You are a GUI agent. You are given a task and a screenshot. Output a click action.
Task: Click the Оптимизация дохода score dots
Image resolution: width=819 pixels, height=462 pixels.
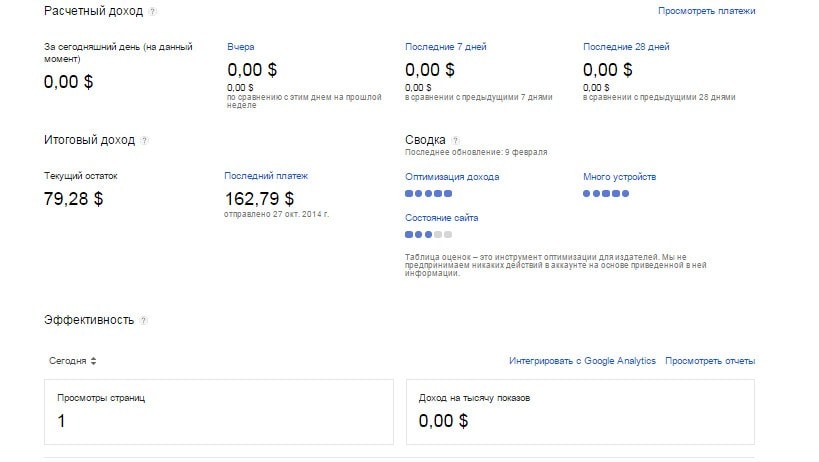429,193
